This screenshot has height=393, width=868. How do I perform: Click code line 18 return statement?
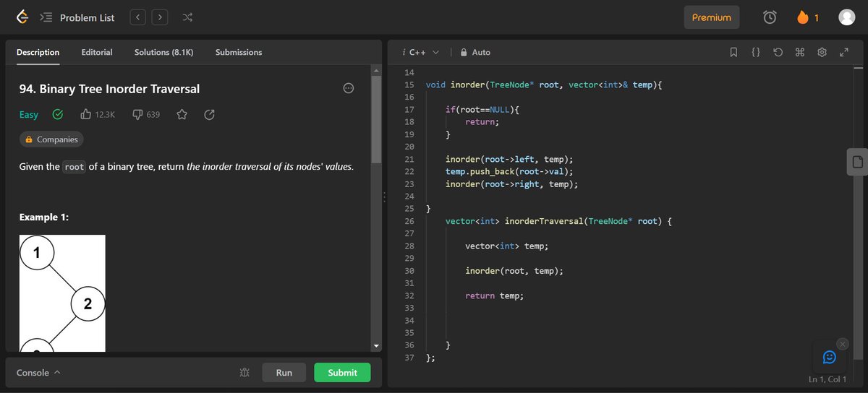(482, 122)
